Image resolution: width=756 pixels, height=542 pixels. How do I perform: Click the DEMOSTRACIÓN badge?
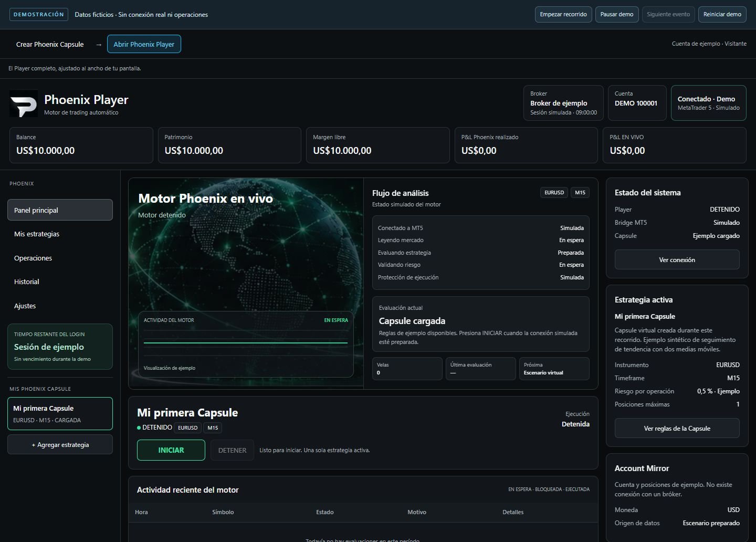[x=39, y=15]
